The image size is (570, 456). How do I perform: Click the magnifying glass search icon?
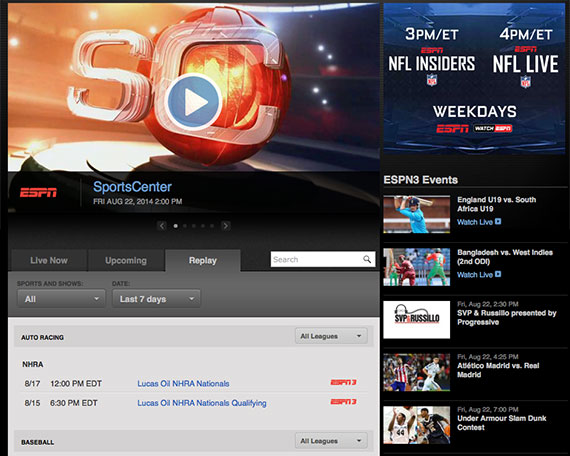tap(367, 259)
